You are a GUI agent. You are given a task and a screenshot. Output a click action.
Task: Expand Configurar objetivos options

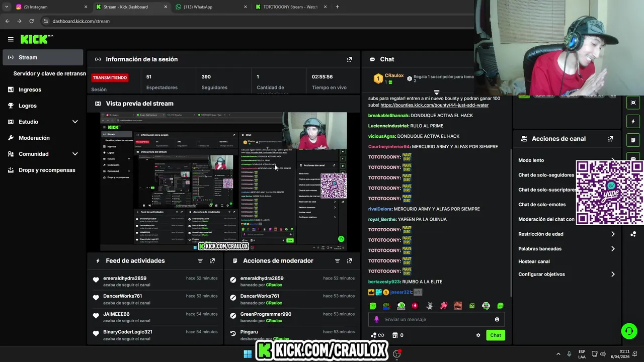point(613,275)
